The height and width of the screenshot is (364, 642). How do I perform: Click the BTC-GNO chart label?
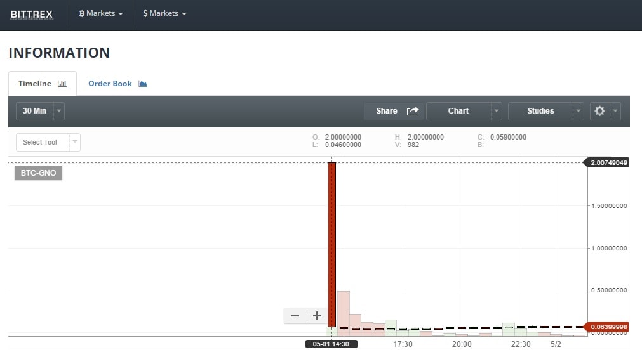coord(38,172)
